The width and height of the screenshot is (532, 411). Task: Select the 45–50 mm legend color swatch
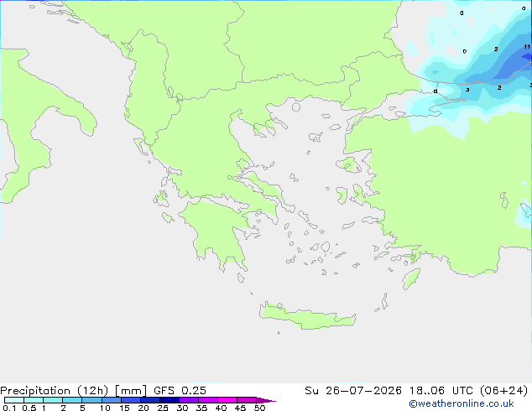tap(247, 400)
